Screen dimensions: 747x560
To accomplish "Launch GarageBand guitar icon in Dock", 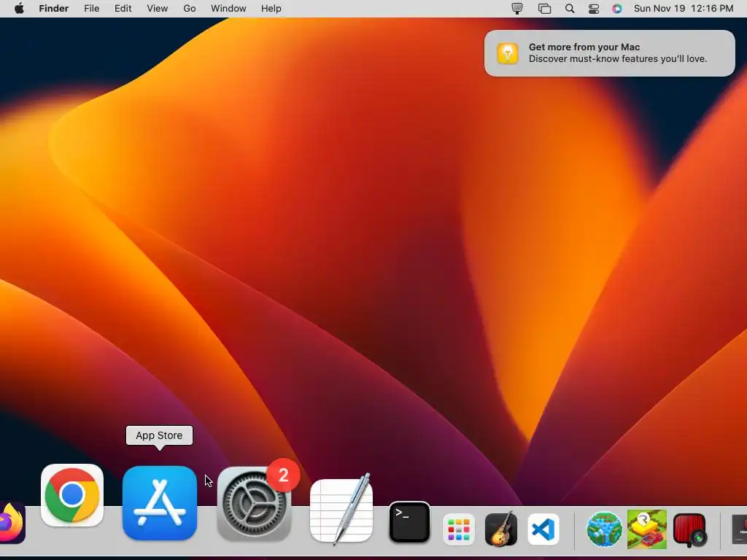I will [x=501, y=529].
